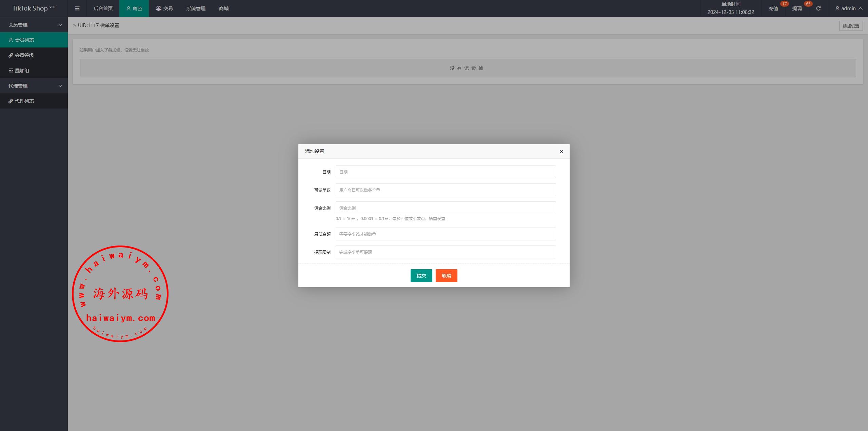Go to 后台首页 tab
The height and width of the screenshot is (431, 868).
tap(103, 8)
